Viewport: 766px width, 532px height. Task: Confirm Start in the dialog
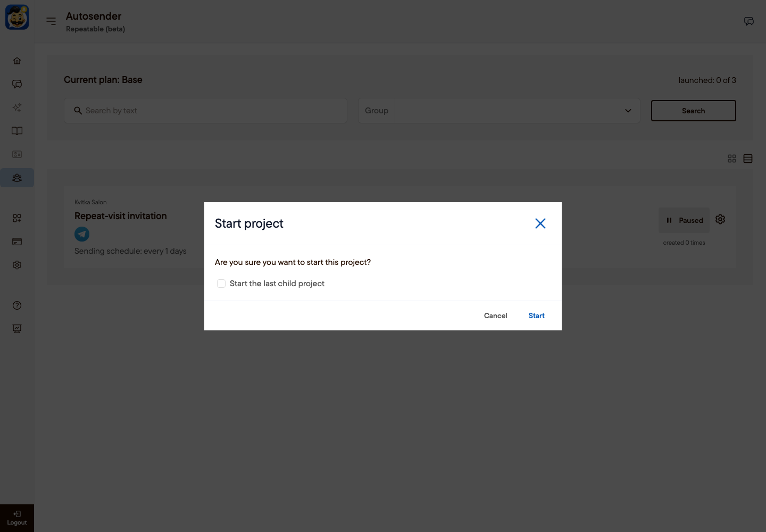(x=537, y=315)
